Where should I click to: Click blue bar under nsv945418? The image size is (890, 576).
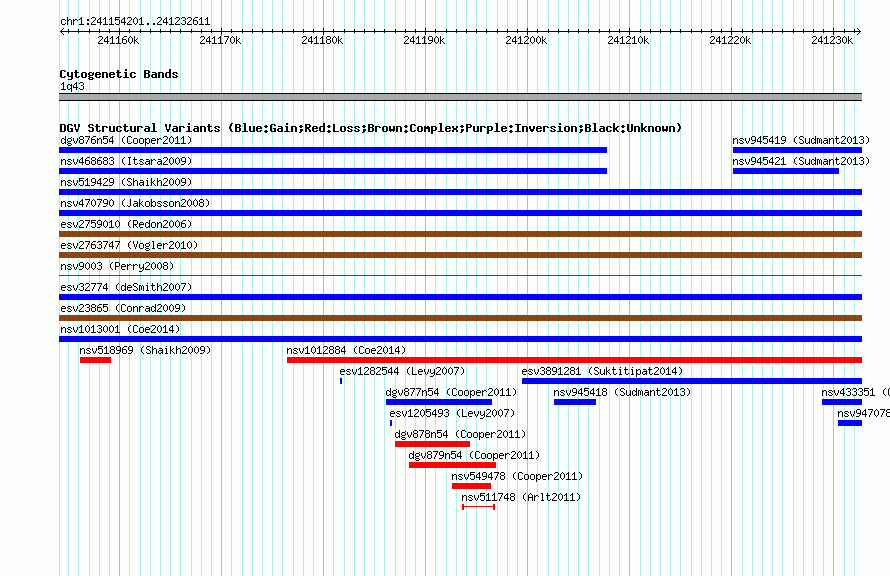tap(575, 402)
